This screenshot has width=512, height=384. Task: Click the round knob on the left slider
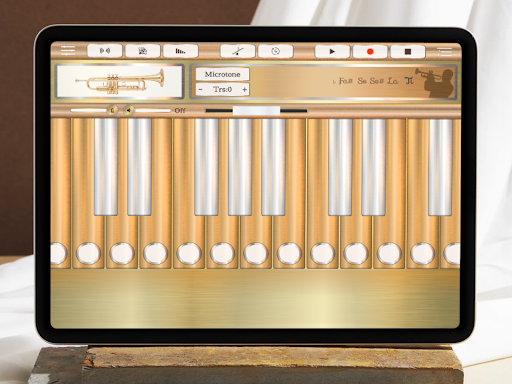(x=113, y=110)
